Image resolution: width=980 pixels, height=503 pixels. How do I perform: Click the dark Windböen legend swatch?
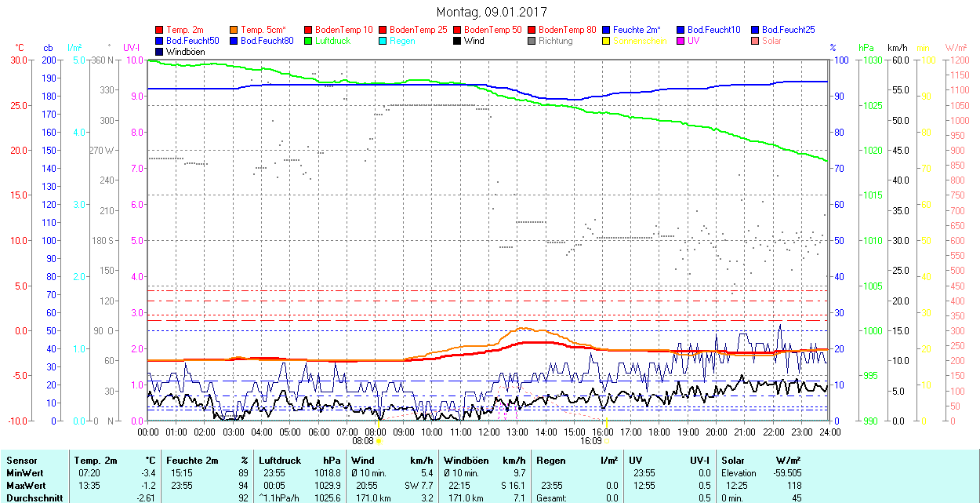pos(160,52)
